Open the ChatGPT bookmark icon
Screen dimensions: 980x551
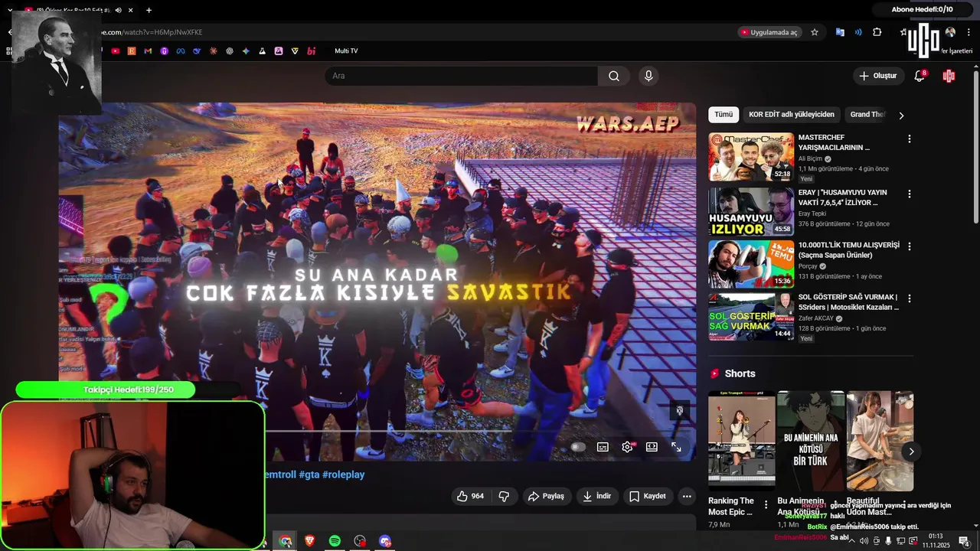pyautogui.click(x=230, y=51)
